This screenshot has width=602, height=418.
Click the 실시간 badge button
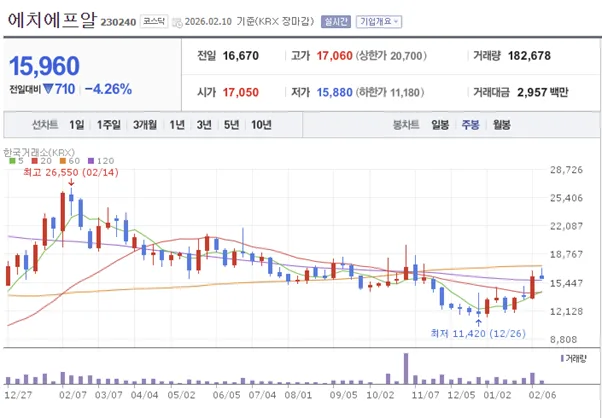click(336, 21)
